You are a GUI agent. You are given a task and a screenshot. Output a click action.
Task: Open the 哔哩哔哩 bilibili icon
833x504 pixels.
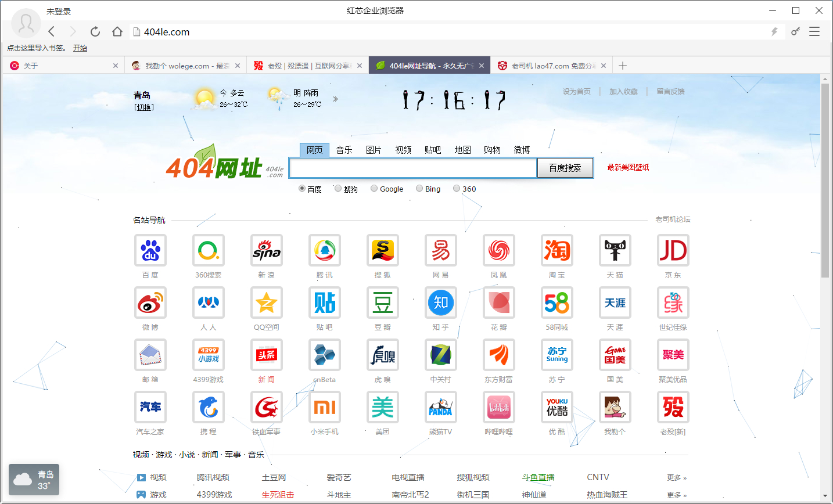pyautogui.click(x=499, y=407)
